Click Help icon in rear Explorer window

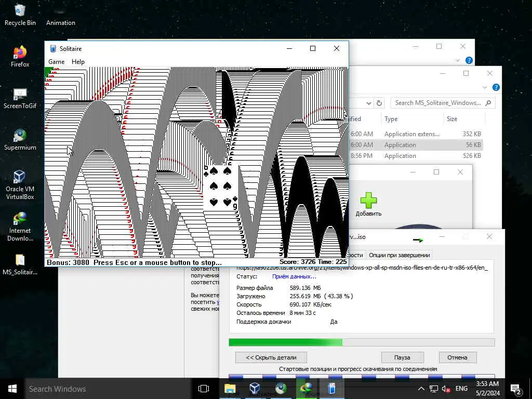(x=469, y=60)
